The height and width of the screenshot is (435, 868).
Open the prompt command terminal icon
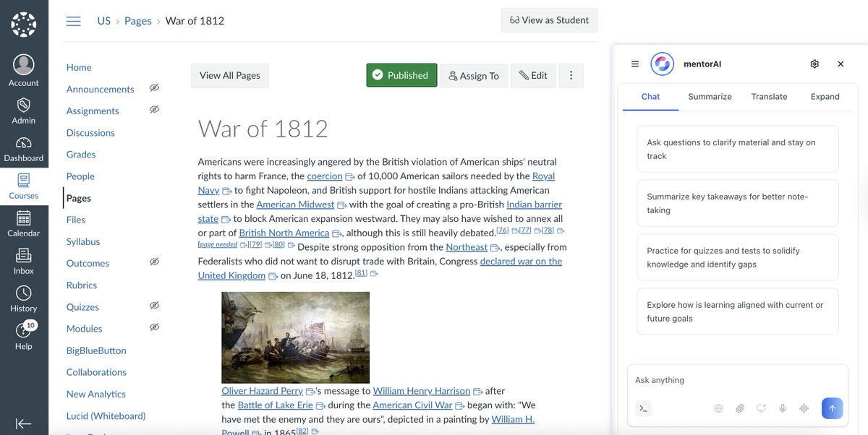point(643,408)
